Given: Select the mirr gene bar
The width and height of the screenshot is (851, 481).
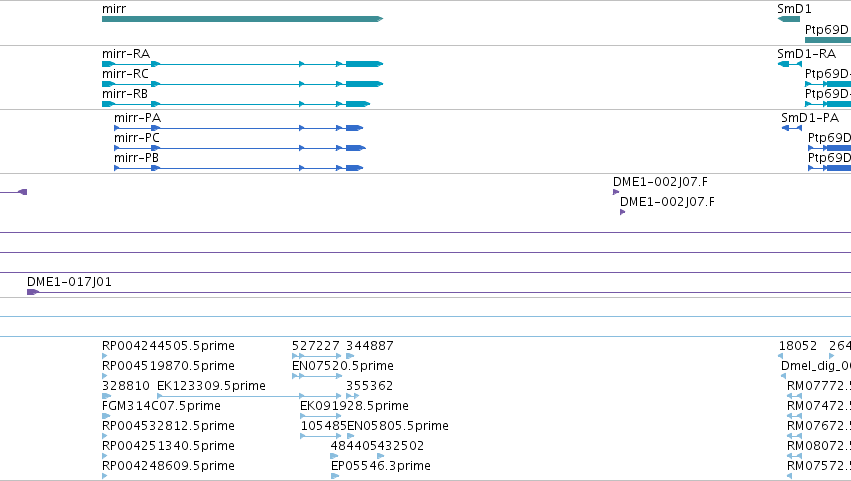Looking at the screenshot, I should point(242,19).
